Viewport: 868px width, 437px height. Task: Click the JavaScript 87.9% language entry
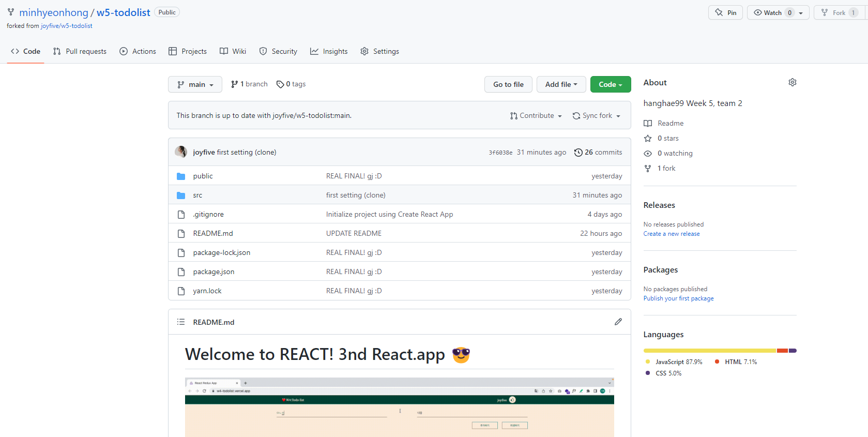[674, 362]
